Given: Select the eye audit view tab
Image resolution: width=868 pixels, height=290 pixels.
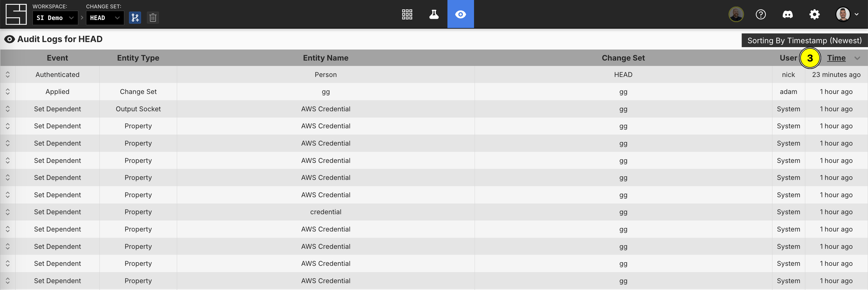Looking at the screenshot, I should click(x=460, y=14).
